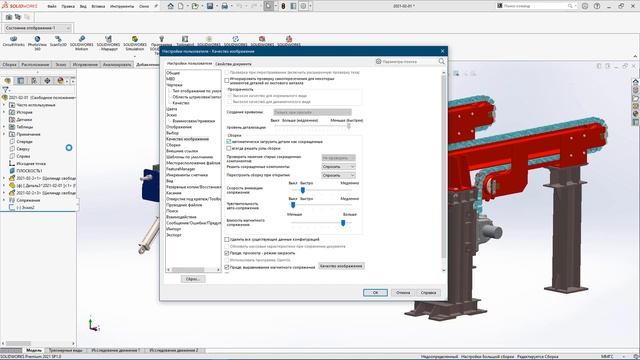Open the DisplayManager color sphere tab icon

(60, 81)
